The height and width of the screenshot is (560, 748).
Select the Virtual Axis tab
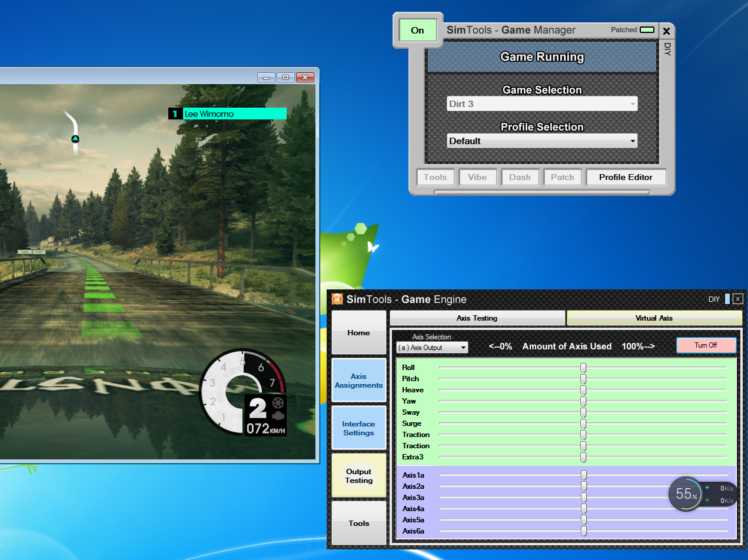[653, 318]
